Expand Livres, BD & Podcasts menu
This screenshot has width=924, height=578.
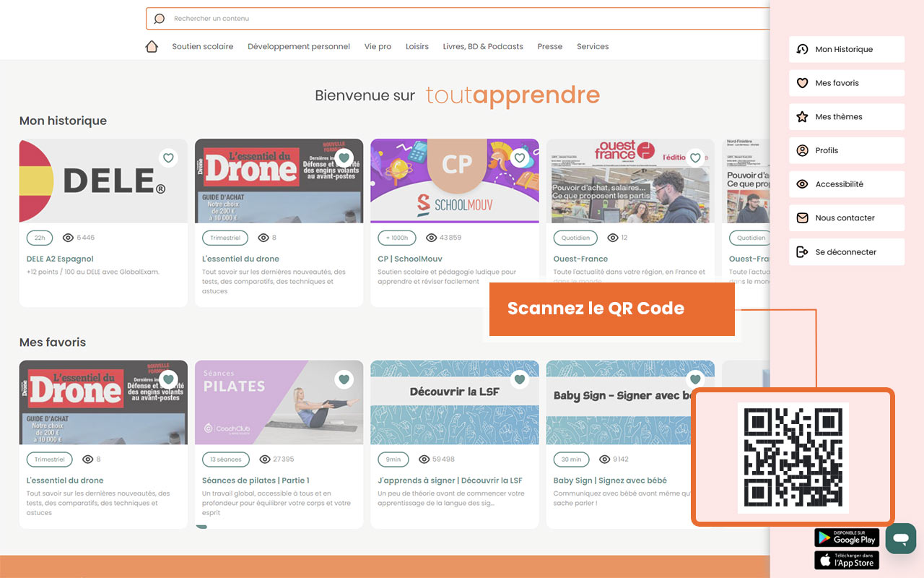point(483,46)
